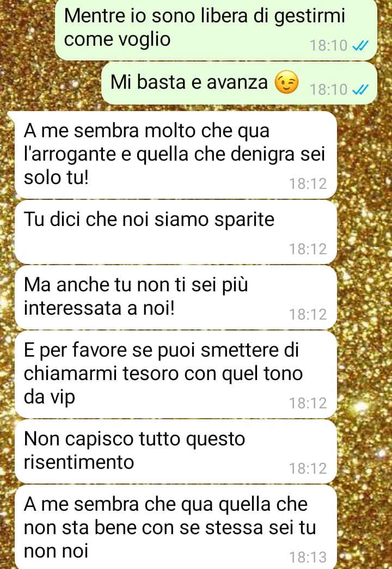Image resolution: width=392 pixels, height=569 pixels.
Task: Tap the gold glitter chat wallpaper right of 'sparite' bubble
Action: tap(364, 233)
